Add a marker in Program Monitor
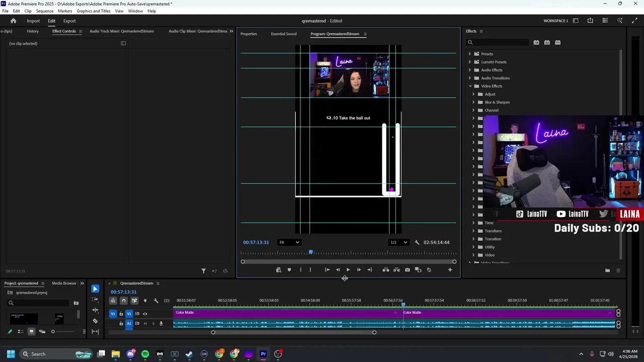 (289, 270)
